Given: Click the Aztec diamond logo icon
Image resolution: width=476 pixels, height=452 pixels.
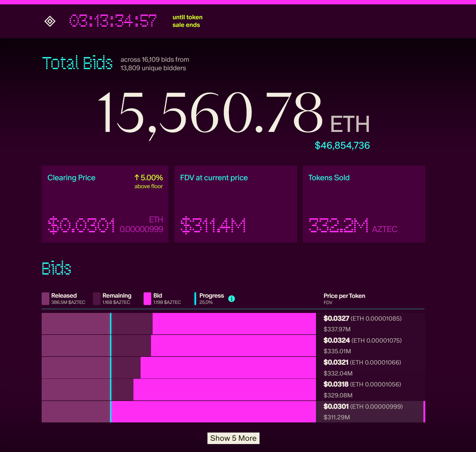Looking at the screenshot, I should point(50,21).
